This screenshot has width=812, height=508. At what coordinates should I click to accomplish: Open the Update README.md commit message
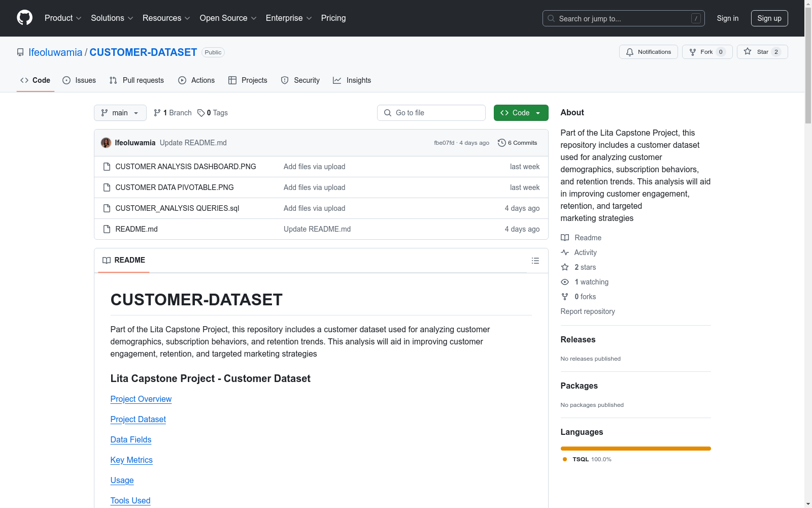point(193,143)
